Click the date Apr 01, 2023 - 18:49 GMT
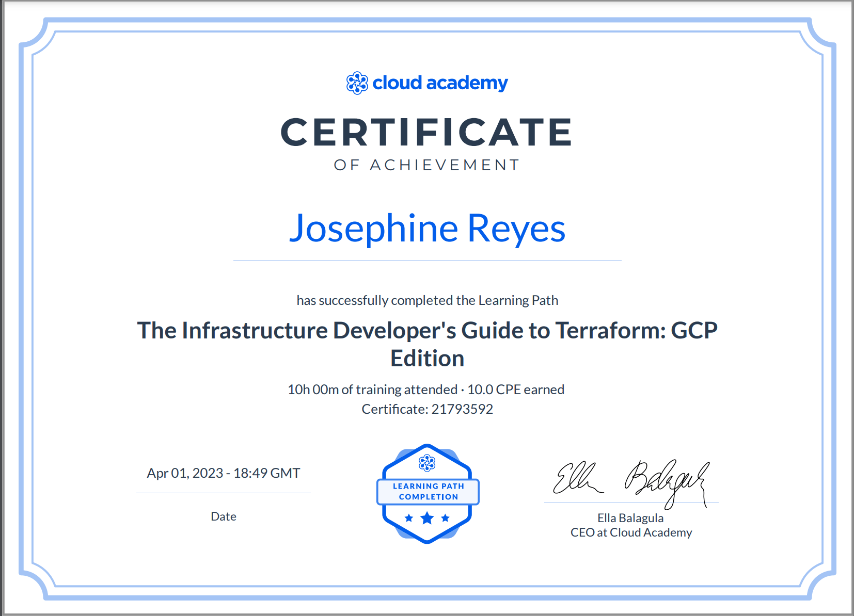The width and height of the screenshot is (854, 616). [224, 473]
